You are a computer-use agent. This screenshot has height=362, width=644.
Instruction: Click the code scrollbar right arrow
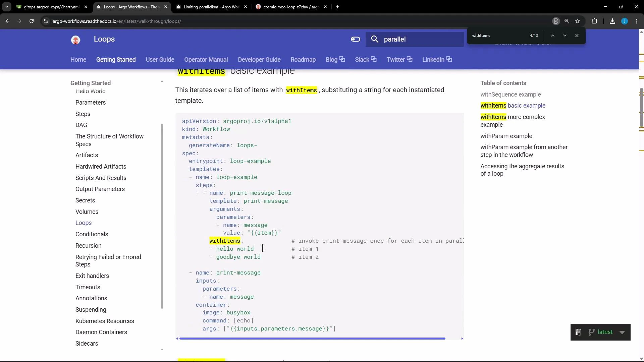[x=462, y=339]
